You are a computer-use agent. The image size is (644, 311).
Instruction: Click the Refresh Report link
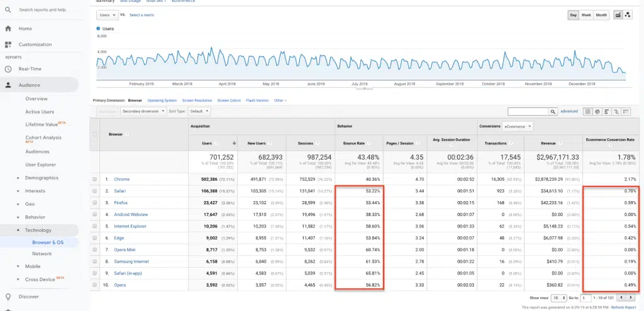[x=623, y=307]
